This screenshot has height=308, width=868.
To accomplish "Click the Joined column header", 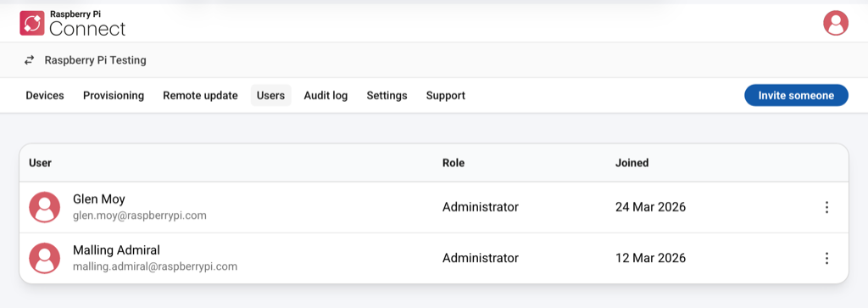I will tap(632, 163).
